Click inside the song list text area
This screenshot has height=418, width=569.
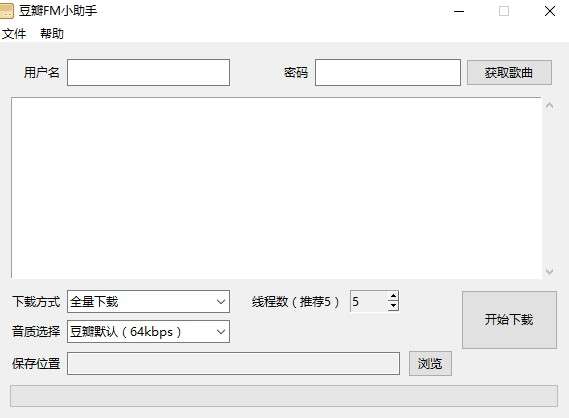click(x=277, y=188)
